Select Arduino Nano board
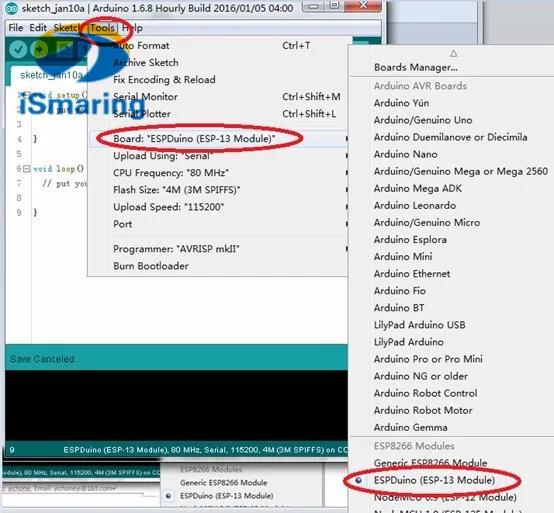Viewport: 554px width, 513px height. pos(406,154)
